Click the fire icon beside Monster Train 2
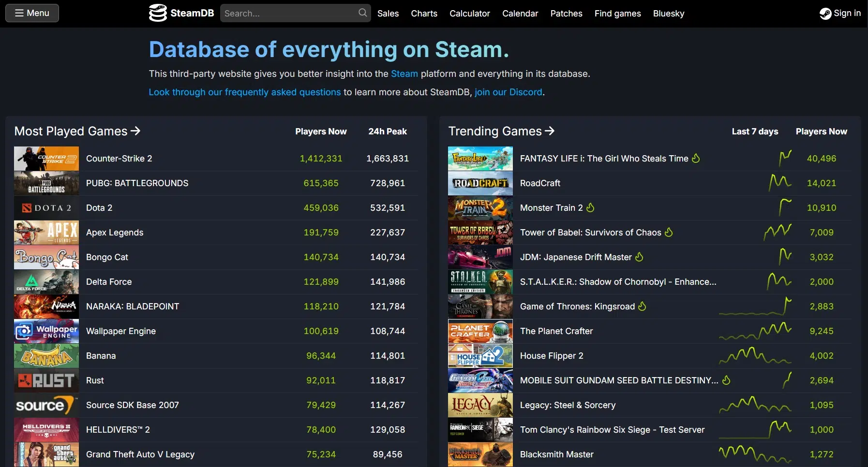Image resolution: width=868 pixels, height=467 pixels. click(590, 207)
